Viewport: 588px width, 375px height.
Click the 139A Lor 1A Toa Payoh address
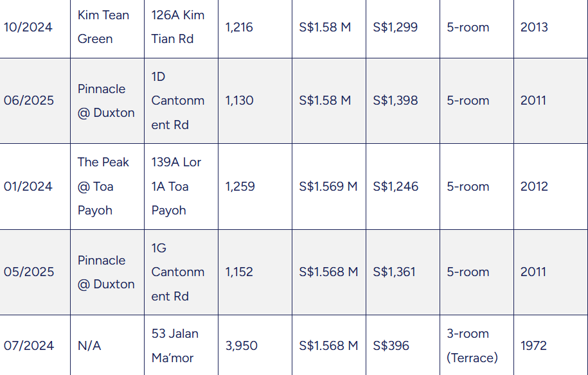point(176,186)
